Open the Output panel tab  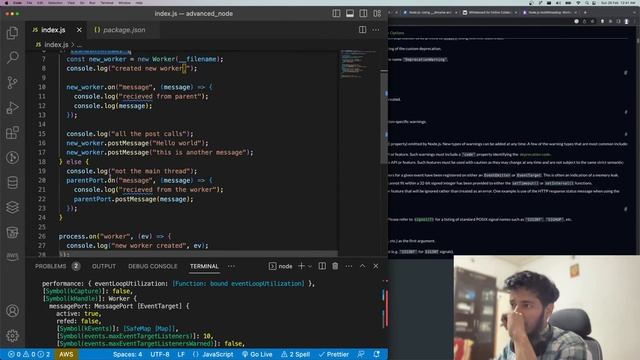[x=104, y=266]
